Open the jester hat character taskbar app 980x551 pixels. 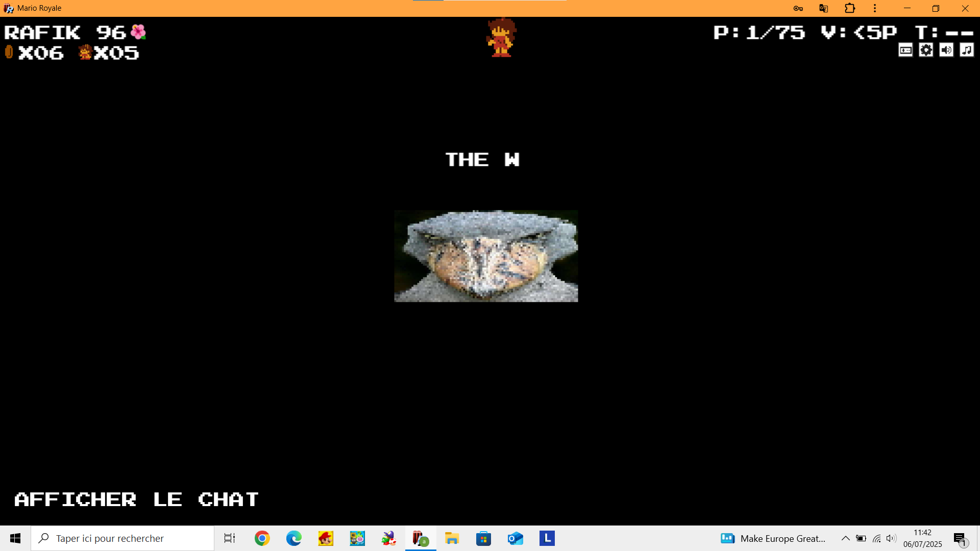[389, 538]
